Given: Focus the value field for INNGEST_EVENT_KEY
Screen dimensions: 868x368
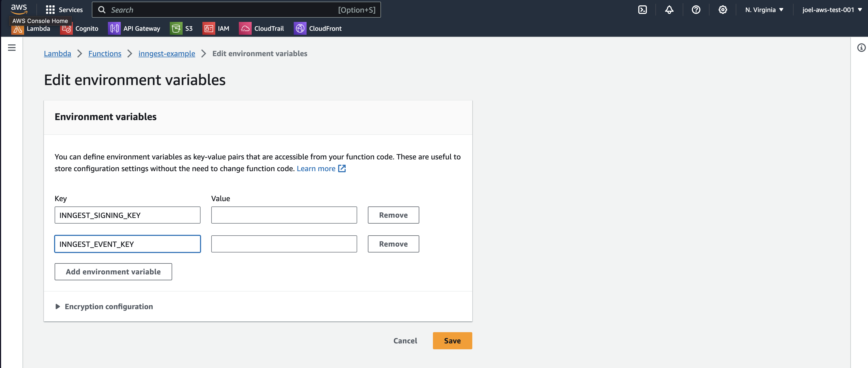Looking at the screenshot, I should pyautogui.click(x=284, y=244).
